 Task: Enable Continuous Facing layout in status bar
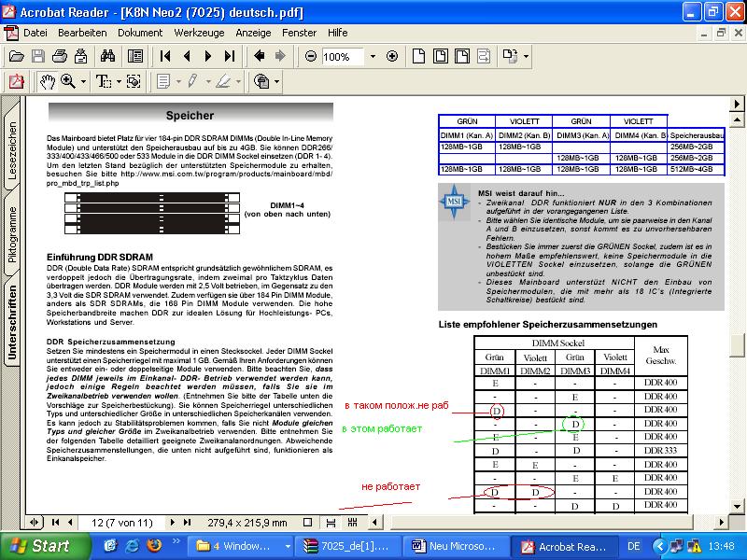coord(353,523)
